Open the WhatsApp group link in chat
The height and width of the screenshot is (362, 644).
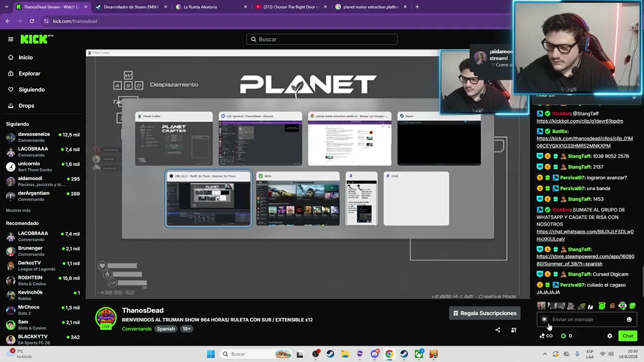pos(585,235)
